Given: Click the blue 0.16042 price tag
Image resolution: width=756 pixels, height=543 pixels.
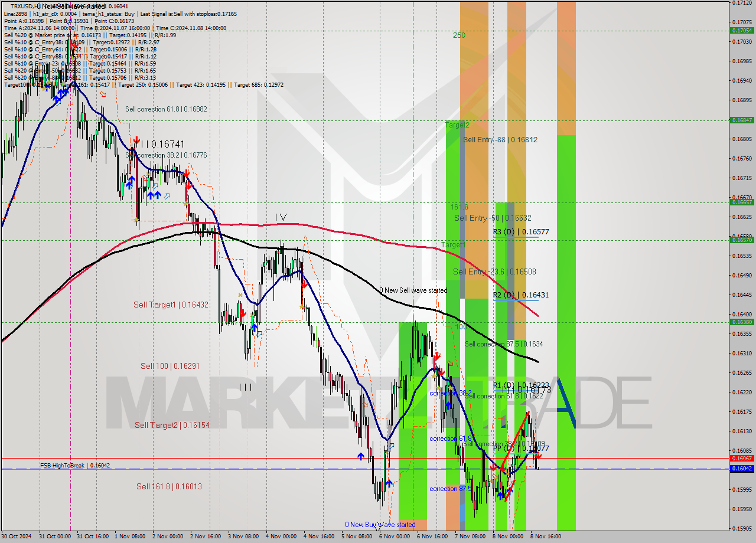Looking at the screenshot, I should click(742, 469).
